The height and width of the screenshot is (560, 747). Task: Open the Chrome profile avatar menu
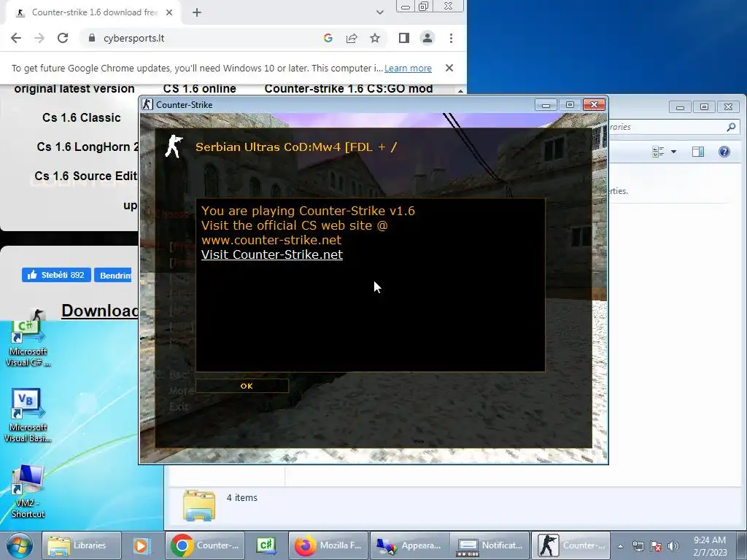coord(427,38)
